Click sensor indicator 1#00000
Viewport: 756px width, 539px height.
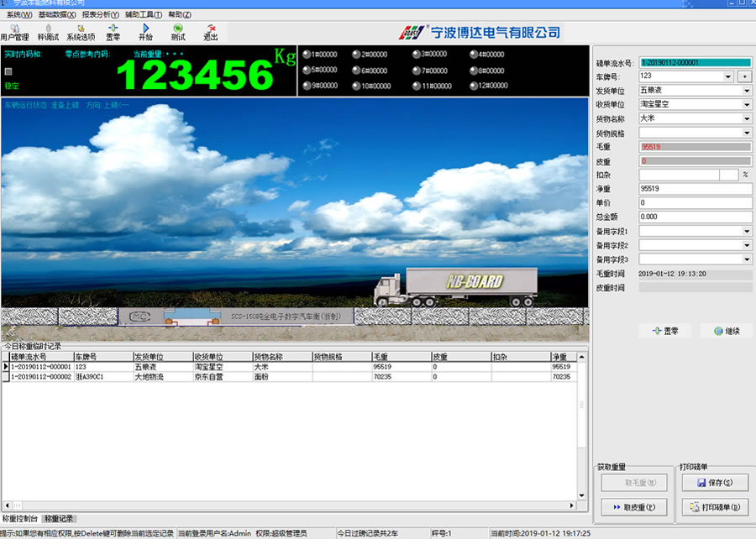pos(320,55)
